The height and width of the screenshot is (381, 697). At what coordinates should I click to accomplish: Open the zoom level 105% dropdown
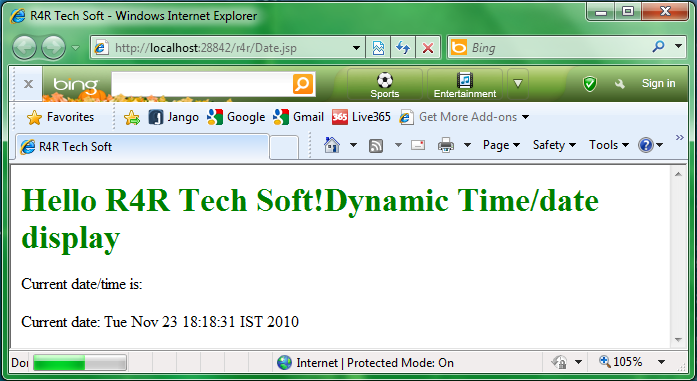(x=661, y=362)
